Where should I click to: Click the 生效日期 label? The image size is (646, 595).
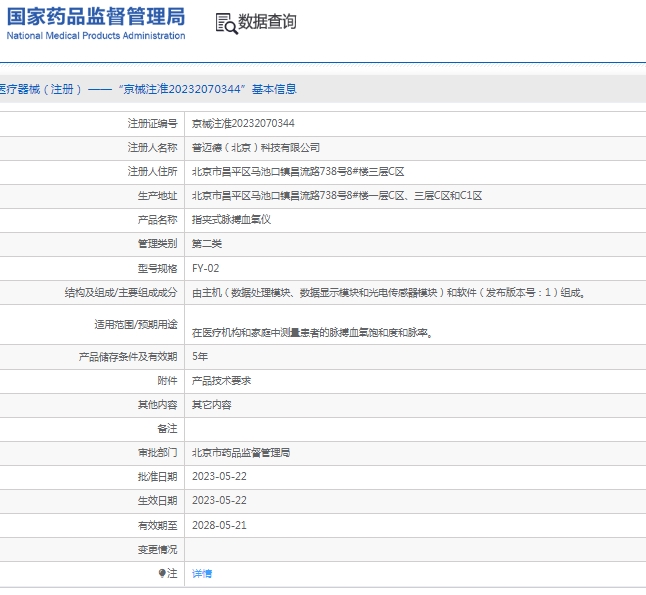(x=157, y=500)
